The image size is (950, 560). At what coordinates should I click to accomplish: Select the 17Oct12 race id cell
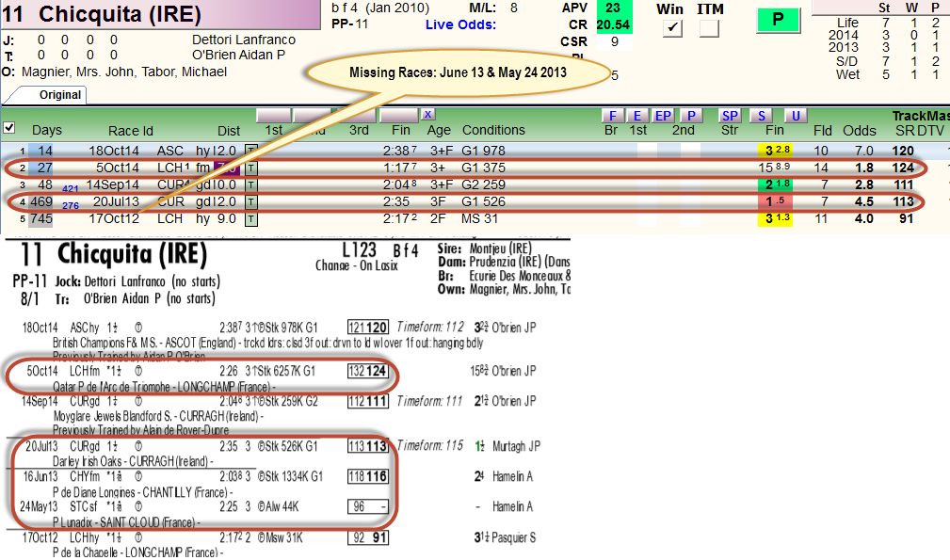(114, 218)
